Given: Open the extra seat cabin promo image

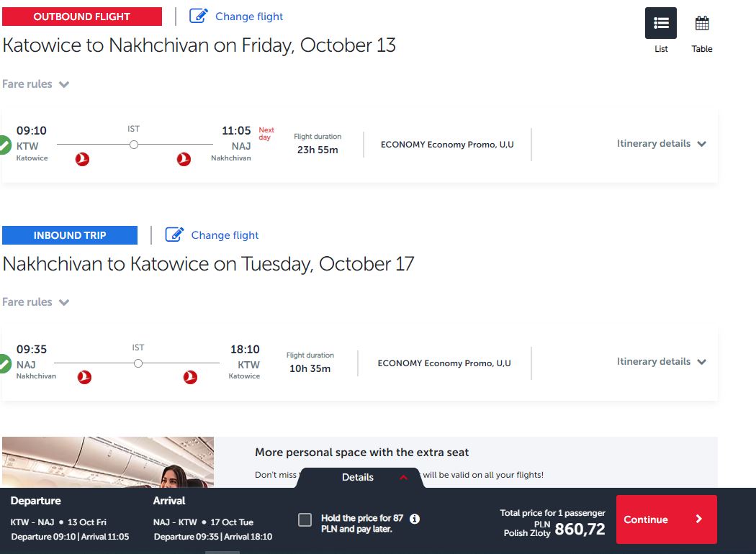Looking at the screenshot, I should click(x=108, y=462).
